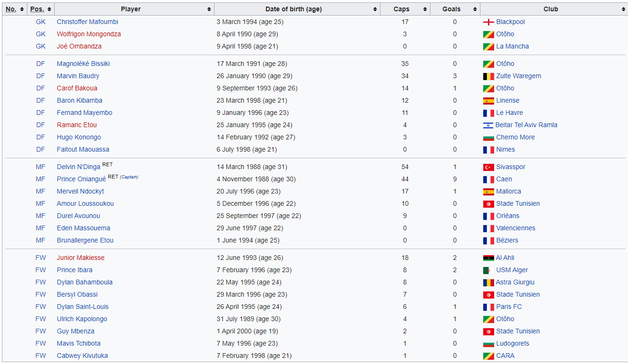Click the Turkey flag beside Sivasspor
The width and height of the screenshot is (628, 364).
488,167
